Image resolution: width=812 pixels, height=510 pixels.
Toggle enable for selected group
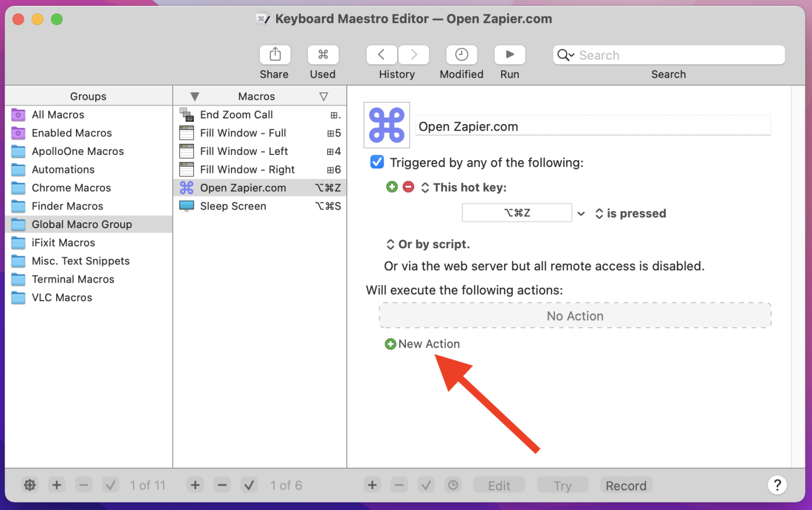(111, 485)
